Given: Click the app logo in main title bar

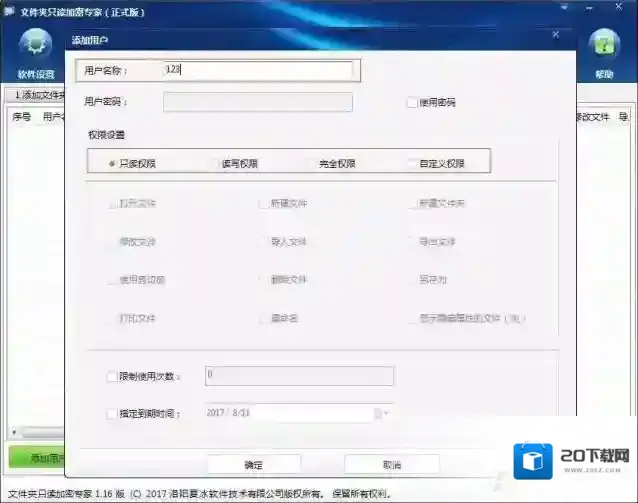Looking at the screenshot, I should (x=9, y=11).
